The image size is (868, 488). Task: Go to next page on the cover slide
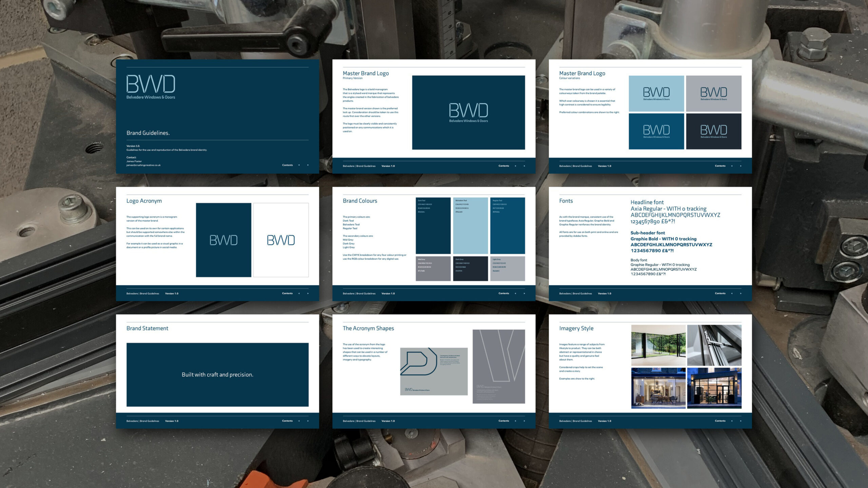(x=308, y=165)
